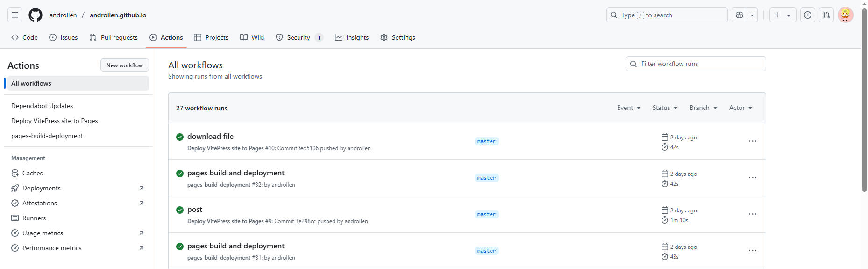
Task: Open options menu for pages build run #31
Action: (x=752, y=250)
